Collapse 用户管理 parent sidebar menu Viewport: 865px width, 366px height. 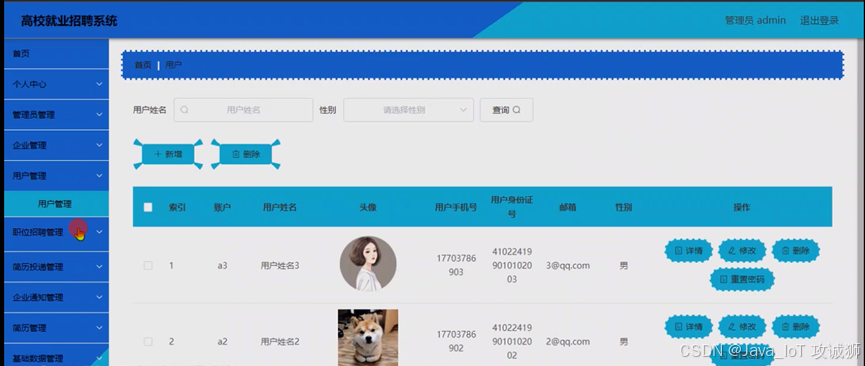[56, 176]
